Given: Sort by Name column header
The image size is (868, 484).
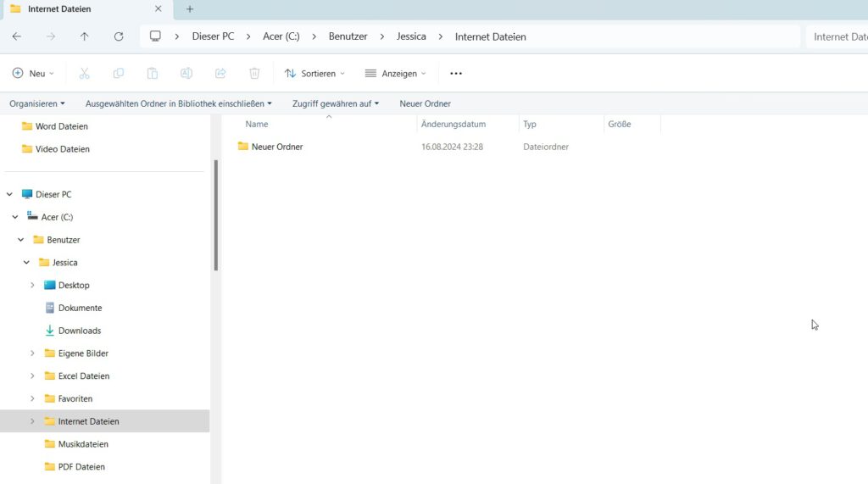Looking at the screenshot, I should tap(257, 124).
